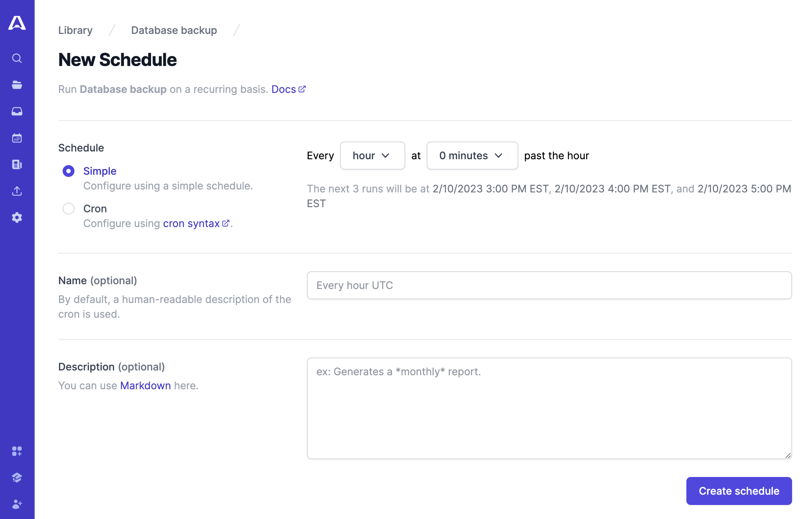Open the '0 minutes' dropdown

472,156
